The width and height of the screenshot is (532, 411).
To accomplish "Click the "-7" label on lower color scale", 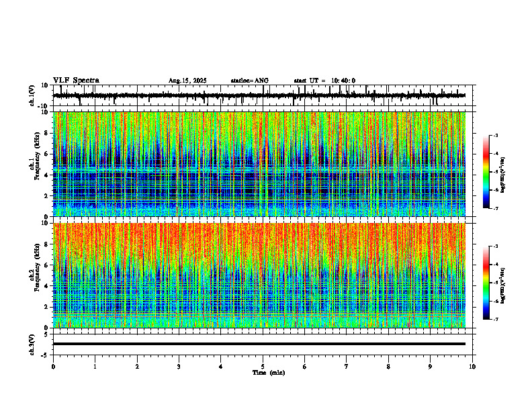I will click(495, 320).
